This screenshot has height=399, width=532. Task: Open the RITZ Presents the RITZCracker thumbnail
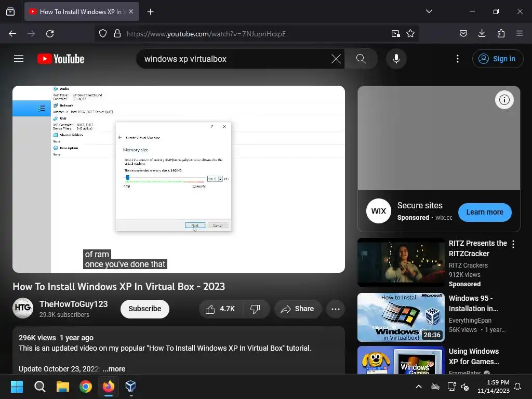coord(401,262)
